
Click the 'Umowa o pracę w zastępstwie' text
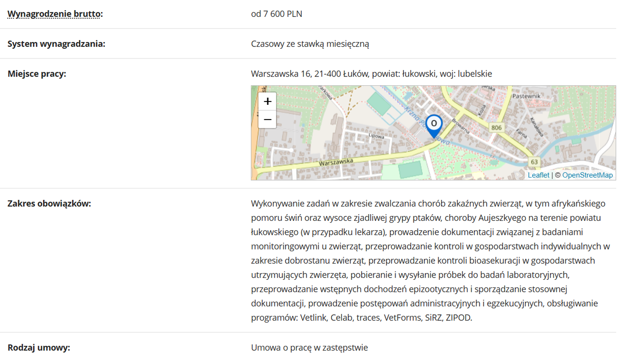[x=309, y=348]
